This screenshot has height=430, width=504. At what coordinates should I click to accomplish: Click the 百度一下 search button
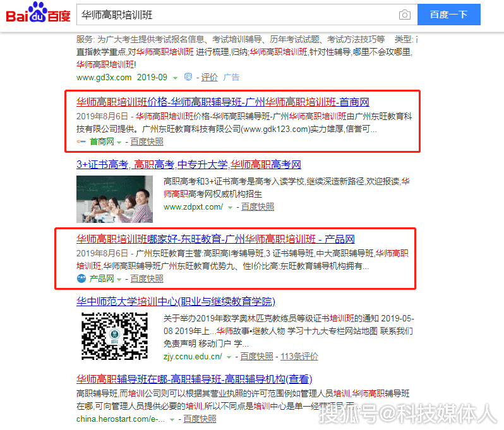pyautogui.click(x=448, y=15)
